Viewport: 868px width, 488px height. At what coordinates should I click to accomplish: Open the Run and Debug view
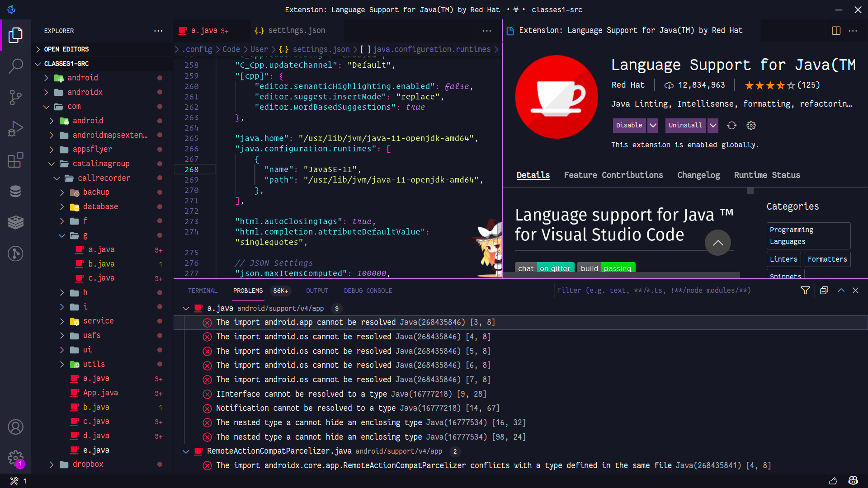(x=16, y=129)
